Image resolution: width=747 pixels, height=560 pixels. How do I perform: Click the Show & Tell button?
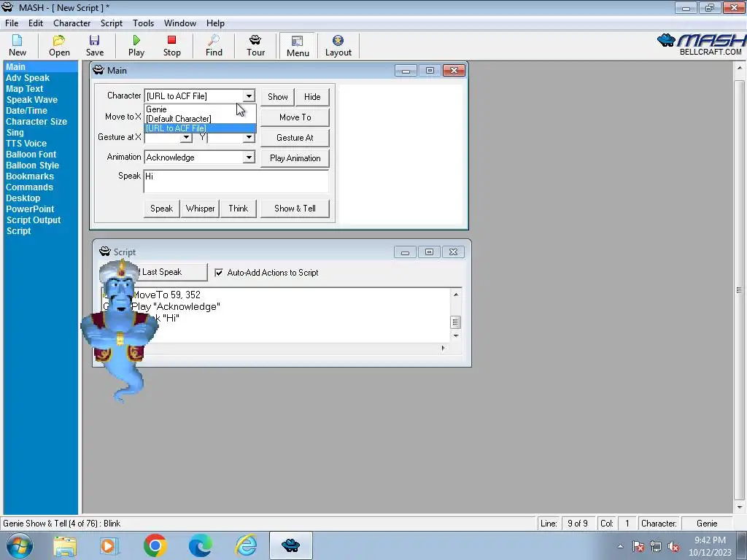pos(295,209)
